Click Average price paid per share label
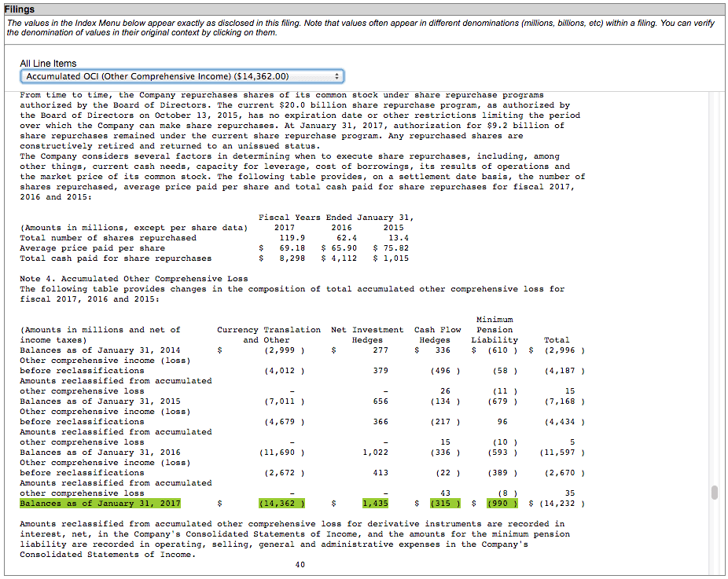This screenshot has height=579, width=728. point(93,248)
